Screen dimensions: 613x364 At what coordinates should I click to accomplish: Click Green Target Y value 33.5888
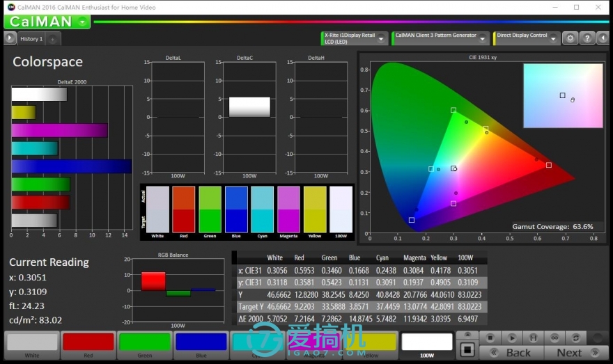333,307
